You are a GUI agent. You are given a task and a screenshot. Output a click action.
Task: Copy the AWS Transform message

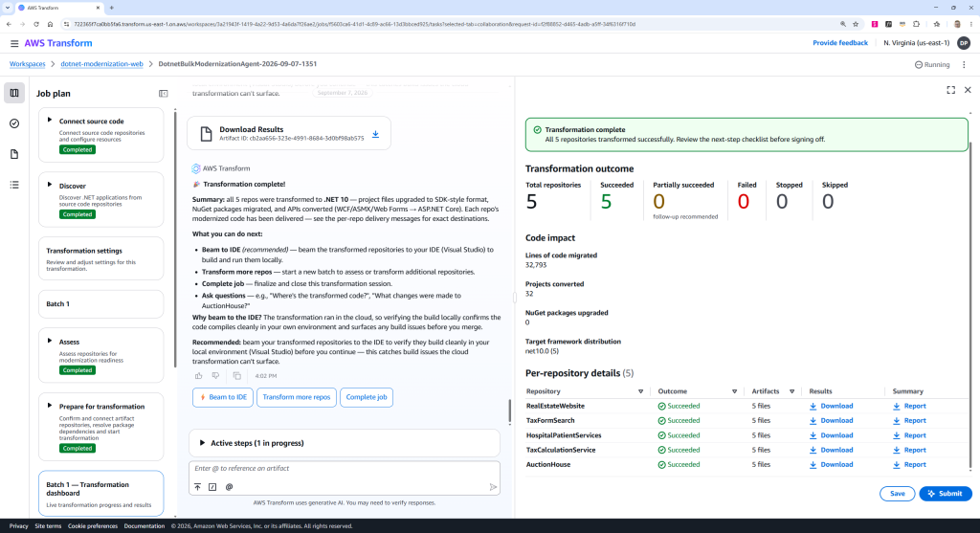click(237, 376)
